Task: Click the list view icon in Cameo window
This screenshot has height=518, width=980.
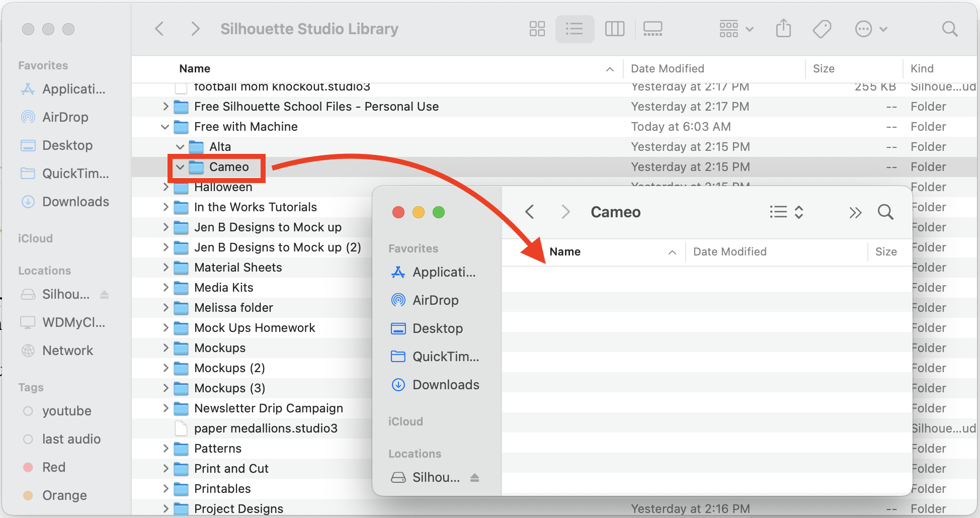Action: 778,212
